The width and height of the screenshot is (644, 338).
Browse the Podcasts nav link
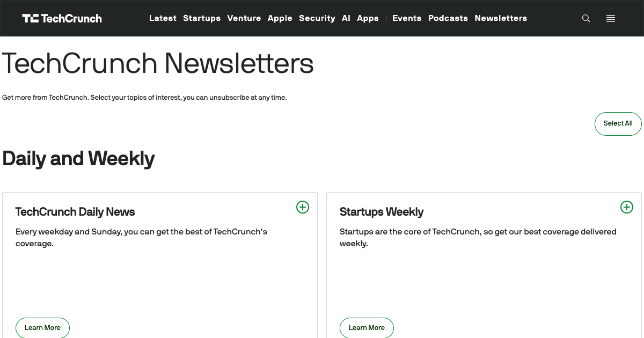click(448, 18)
